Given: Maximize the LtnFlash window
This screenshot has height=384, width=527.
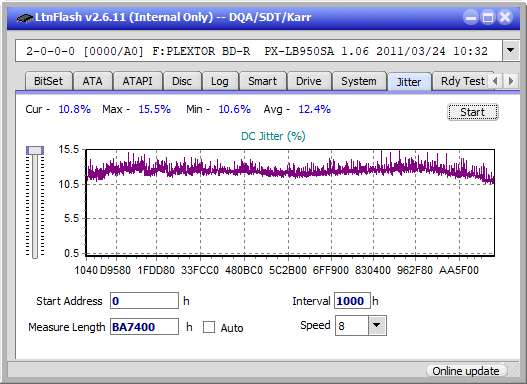Looking at the screenshot, I should pyautogui.click(x=488, y=17).
